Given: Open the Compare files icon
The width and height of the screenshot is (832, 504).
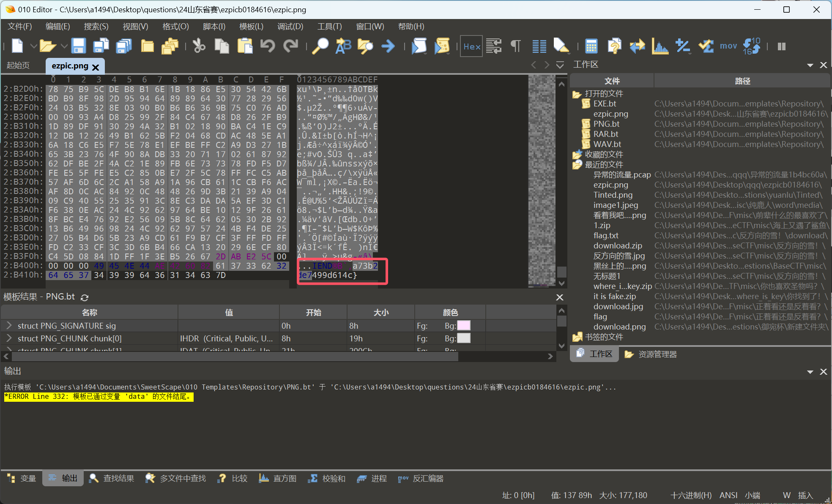Looking at the screenshot, I should pos(637,46).
